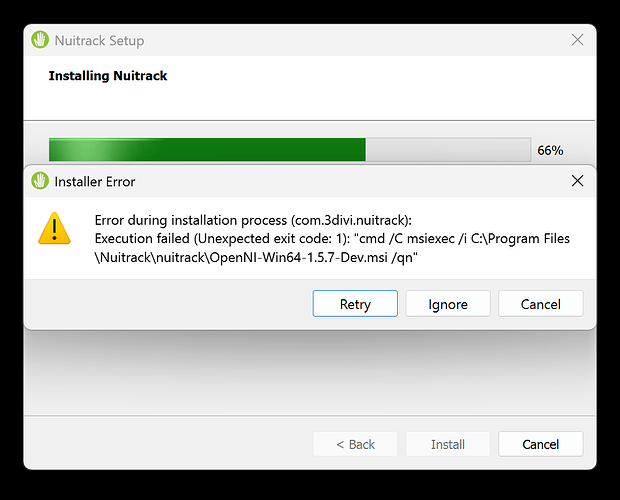
Task: Close the Nuitrack Setup window with its X
Action: click(x=577, y=40)
